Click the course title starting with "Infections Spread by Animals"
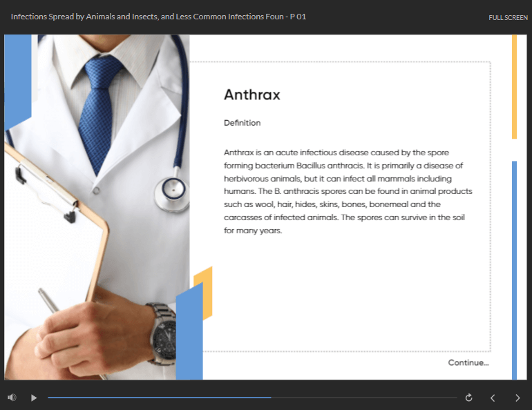The width and height of the screenshot is (532, 410). 158,17
